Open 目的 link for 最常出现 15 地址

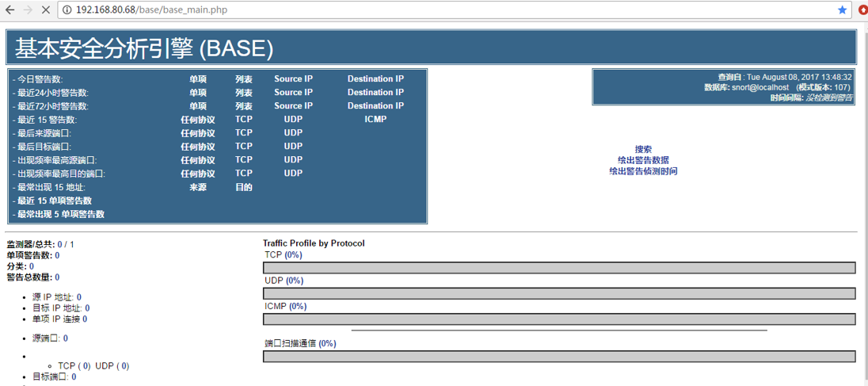[244, 187]
